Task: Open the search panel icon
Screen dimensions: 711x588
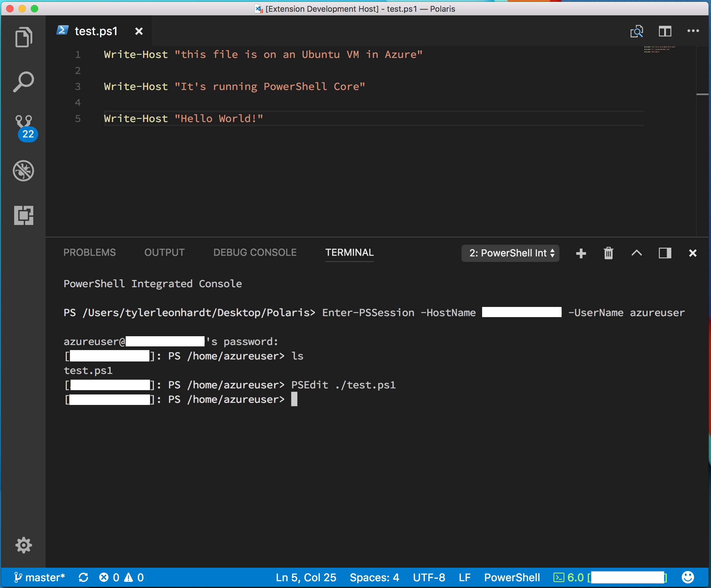Action: 23,82
